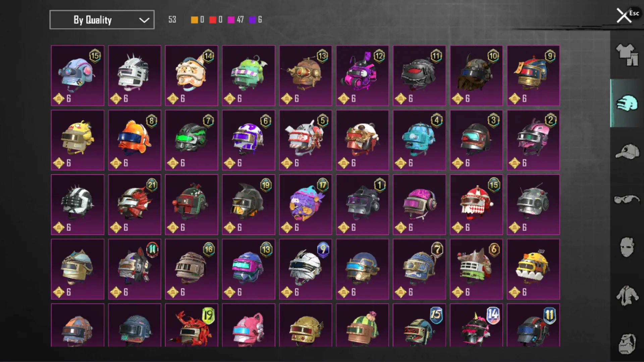The width and height of the screenshot is (644, 362).
Task: Open the jacket category icon in sidebar
Action: pos(627,296)
